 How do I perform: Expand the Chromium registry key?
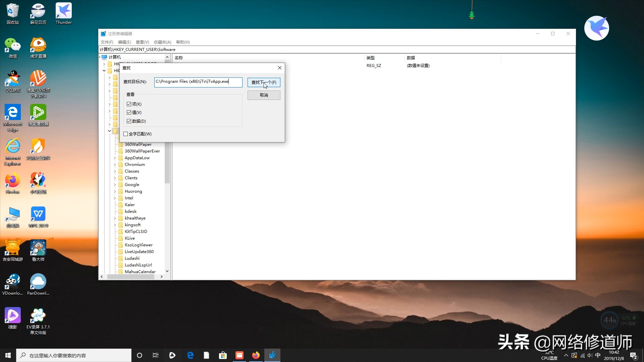point(116,164)
